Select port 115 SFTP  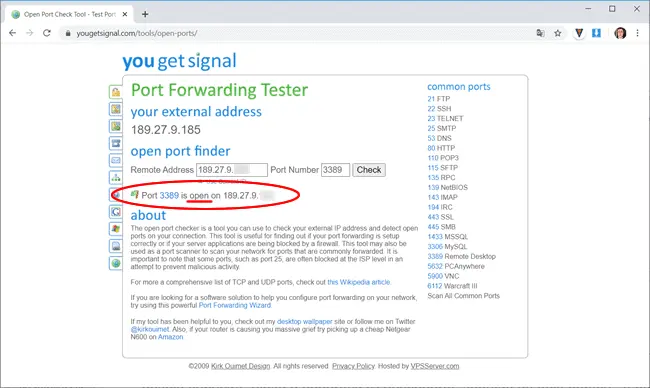pyautogui.click(x=443, y=168)
